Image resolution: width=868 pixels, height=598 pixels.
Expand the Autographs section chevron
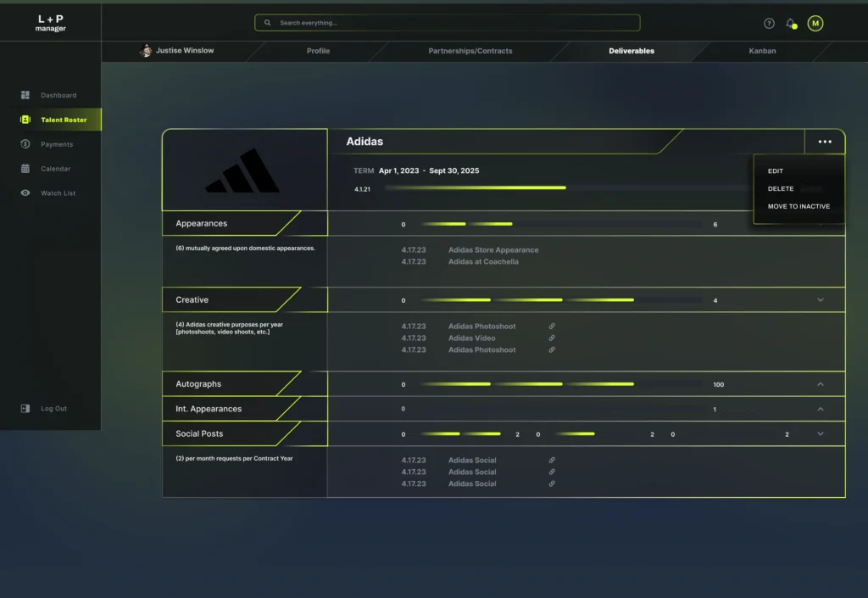[821, 384]
